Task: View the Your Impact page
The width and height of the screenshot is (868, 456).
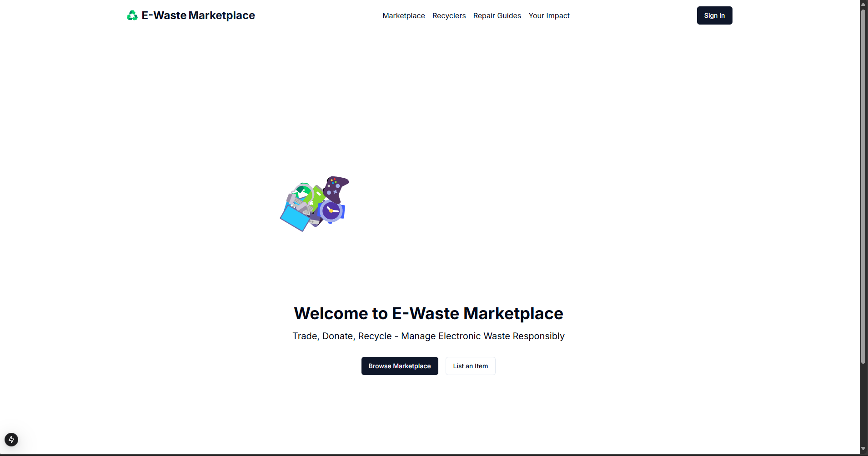Action: coord(549,15)
